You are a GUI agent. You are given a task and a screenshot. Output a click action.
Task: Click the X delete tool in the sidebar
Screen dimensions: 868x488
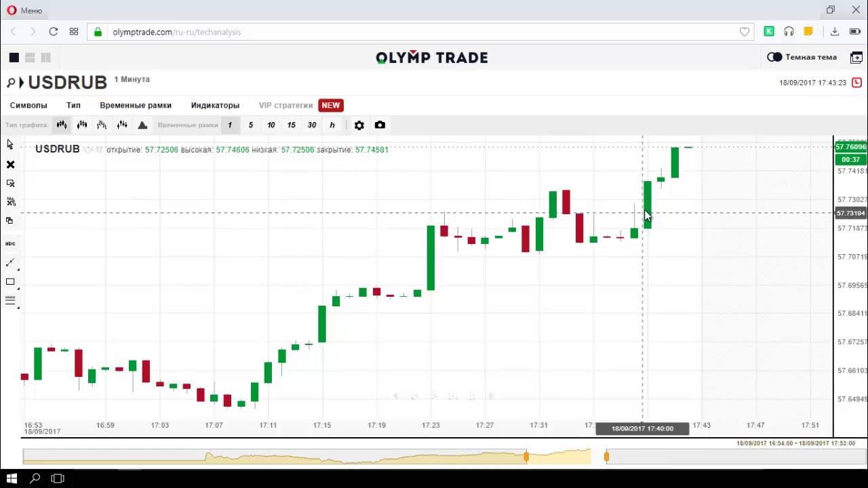click(10, 165)
